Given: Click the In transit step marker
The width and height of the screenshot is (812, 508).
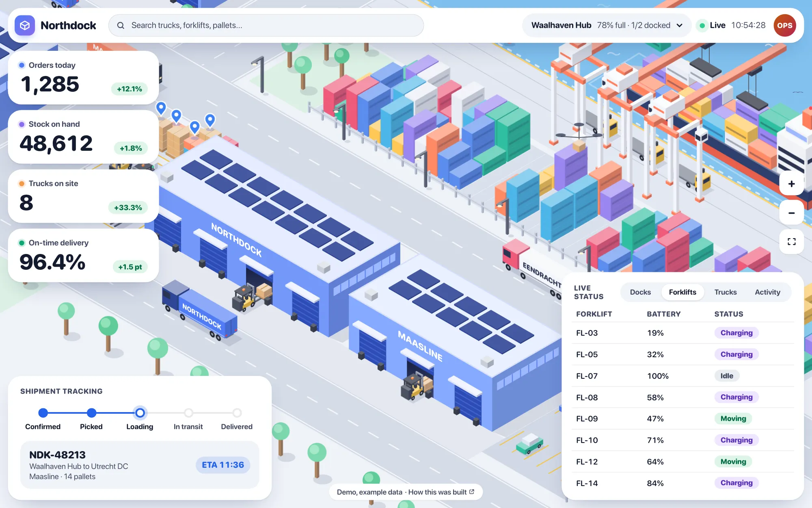Looking at the screenshot, I should (x=188, y=413).
